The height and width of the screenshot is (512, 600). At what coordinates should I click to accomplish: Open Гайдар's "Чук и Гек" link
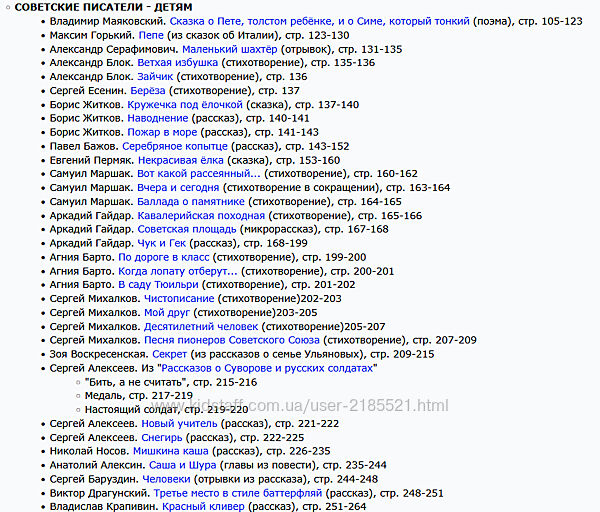(x=163, y=243)
